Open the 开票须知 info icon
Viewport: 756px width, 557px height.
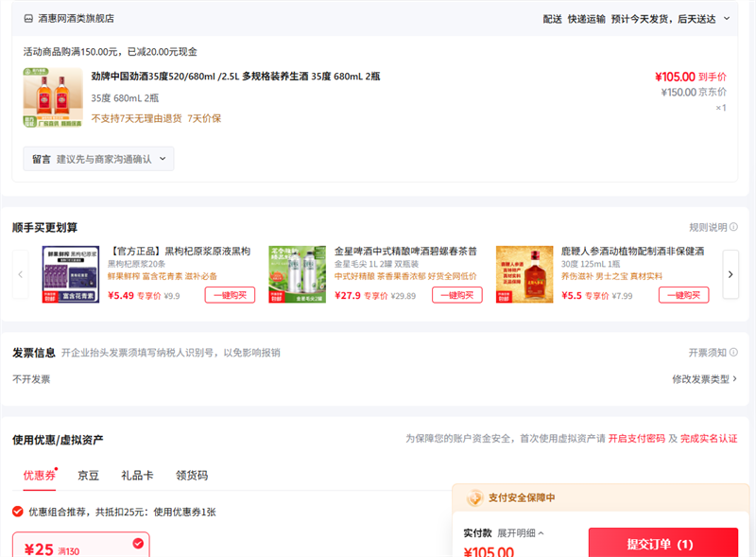[x=733, y=353]
